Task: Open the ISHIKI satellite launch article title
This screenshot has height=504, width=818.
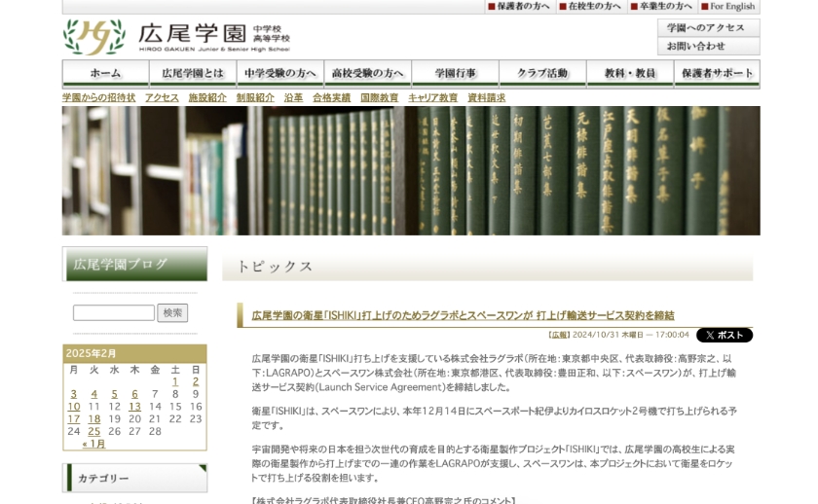Action: 463,315
